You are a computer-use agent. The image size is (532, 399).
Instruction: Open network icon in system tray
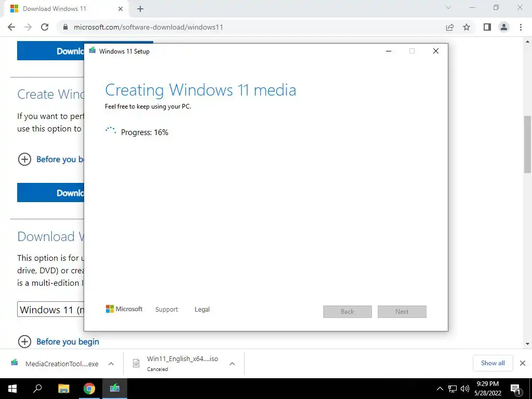tap(453, 389)
